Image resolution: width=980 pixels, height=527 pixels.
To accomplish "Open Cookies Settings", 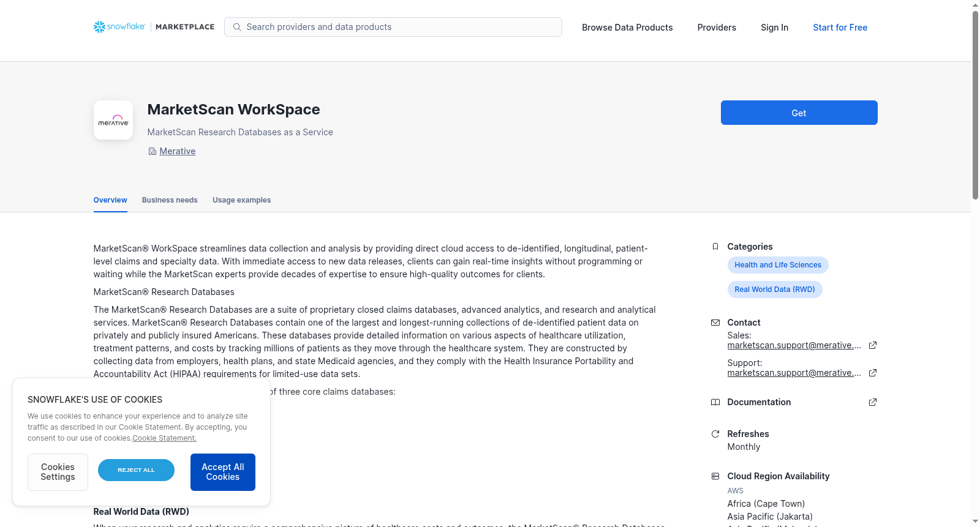I will tap(58, 472).
